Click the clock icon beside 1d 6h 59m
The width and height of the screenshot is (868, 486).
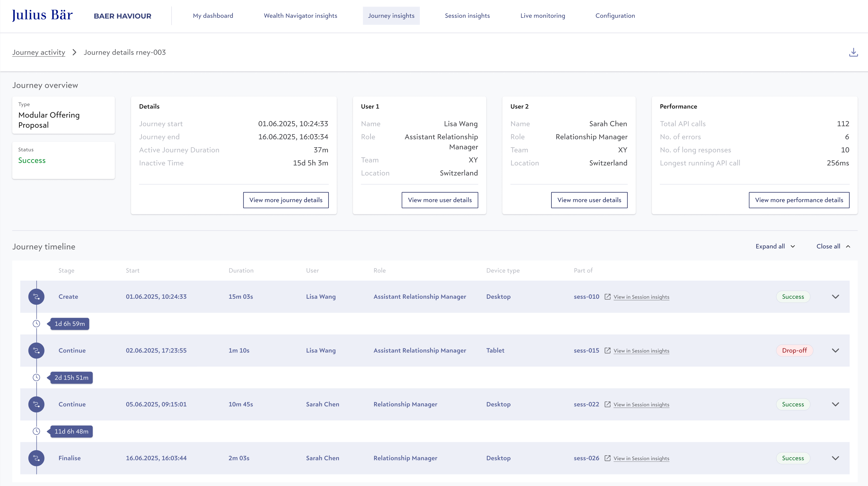point(37,324)
